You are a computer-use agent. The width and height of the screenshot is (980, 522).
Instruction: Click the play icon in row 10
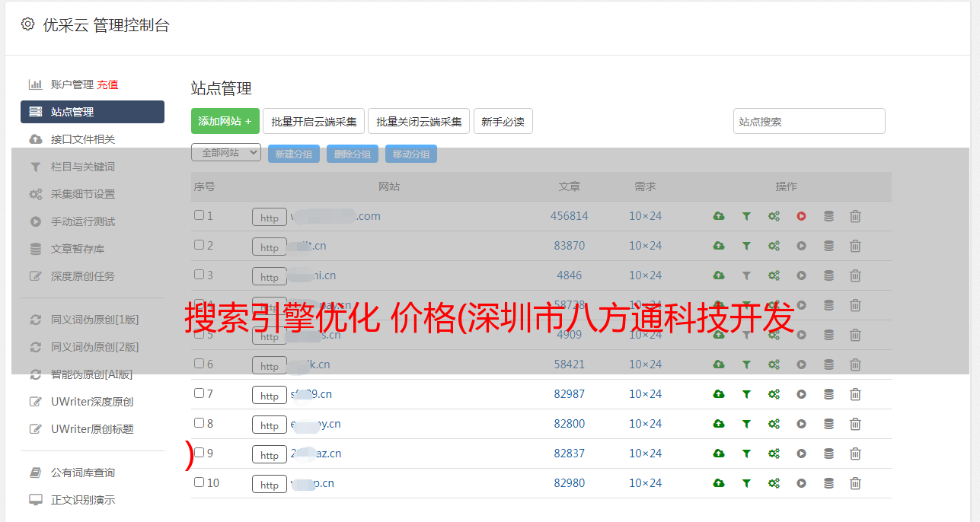pos(801,483)
